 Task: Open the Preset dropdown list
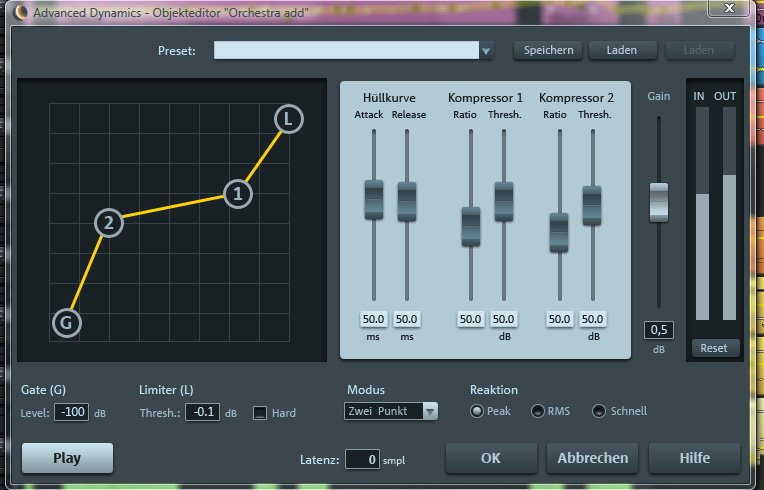tap(486, 51)
